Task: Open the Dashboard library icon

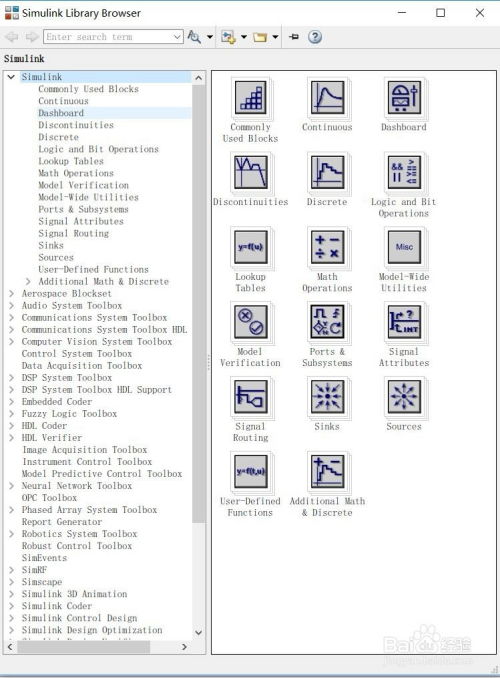Action: [404, 98]
